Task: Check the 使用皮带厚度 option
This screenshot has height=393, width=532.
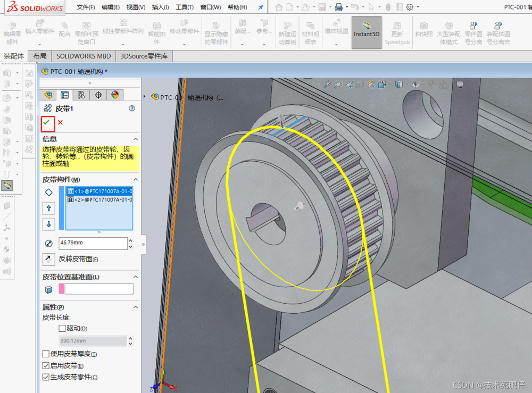Action: (46, 354)
